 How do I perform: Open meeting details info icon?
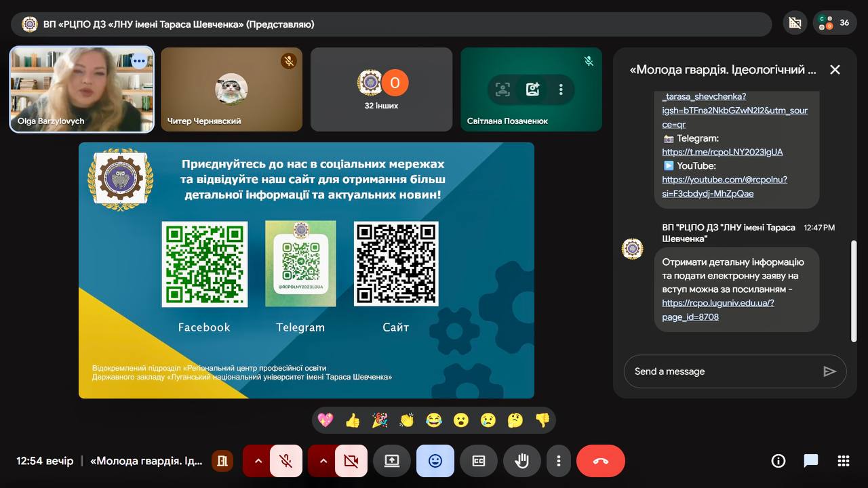[x=778, y=461]
